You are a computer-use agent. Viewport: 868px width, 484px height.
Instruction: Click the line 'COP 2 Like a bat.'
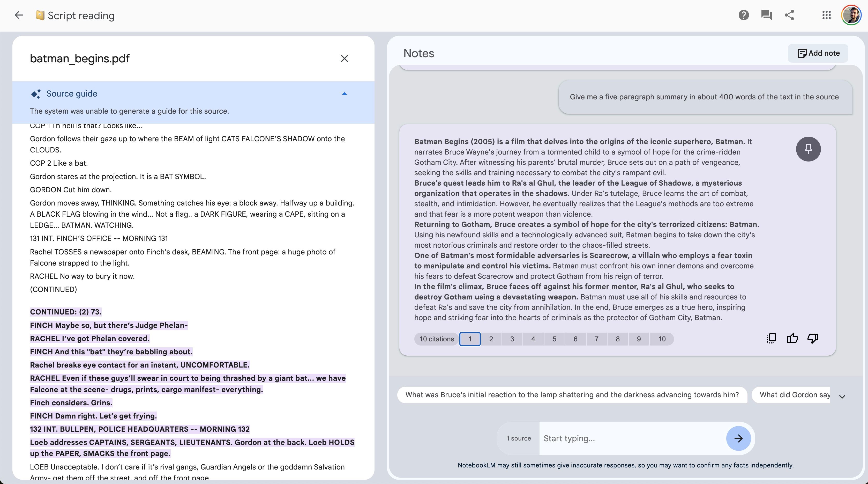coord(59,163)
